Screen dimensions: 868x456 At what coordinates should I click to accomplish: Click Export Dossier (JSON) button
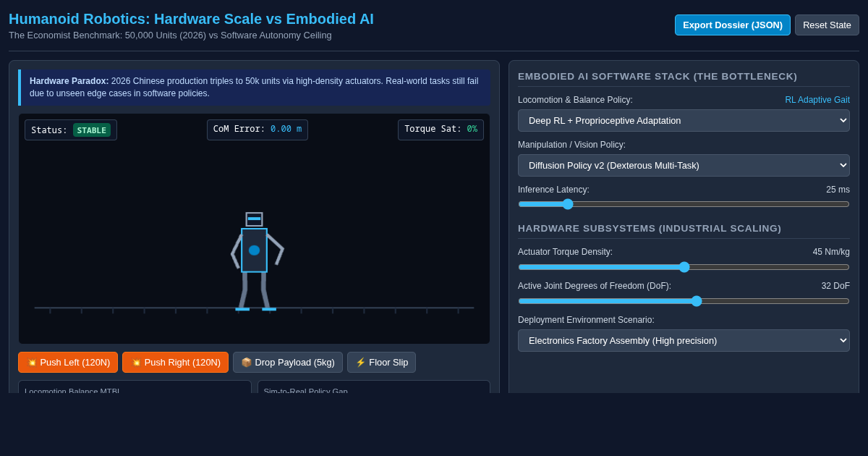click(733, 25)
